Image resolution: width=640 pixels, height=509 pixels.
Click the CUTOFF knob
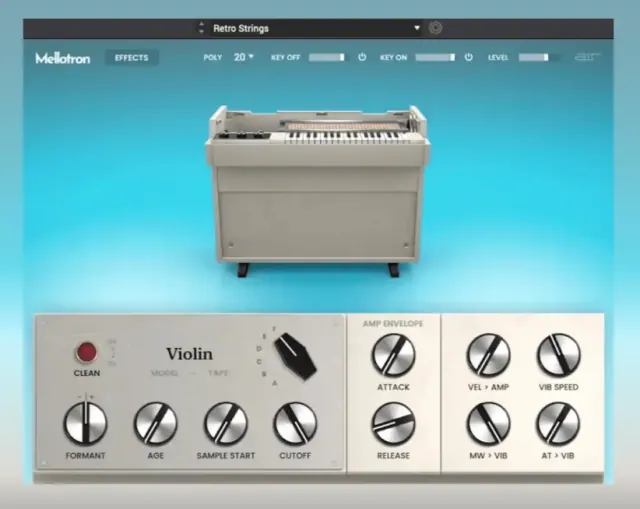coord(295,423)
